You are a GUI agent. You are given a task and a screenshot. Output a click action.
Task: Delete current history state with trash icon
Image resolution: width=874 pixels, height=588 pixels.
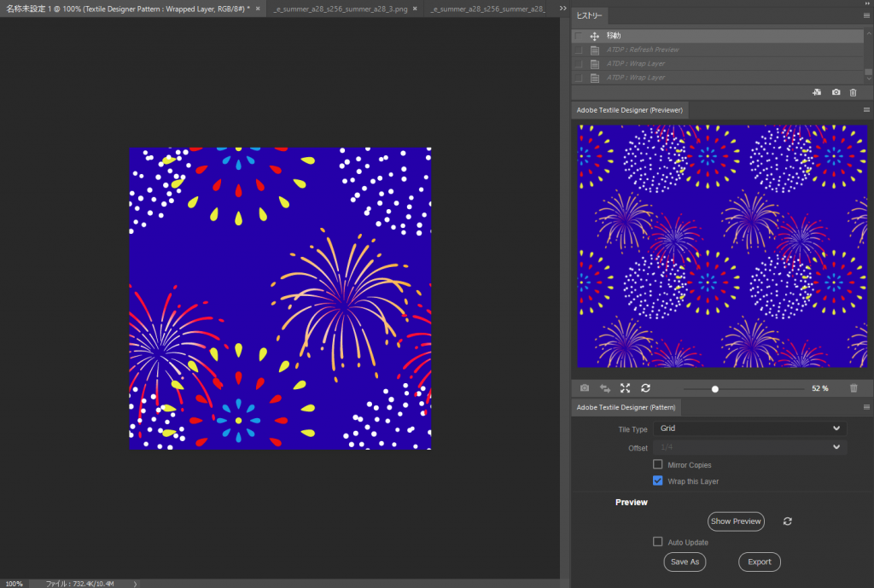pos(853,92)
